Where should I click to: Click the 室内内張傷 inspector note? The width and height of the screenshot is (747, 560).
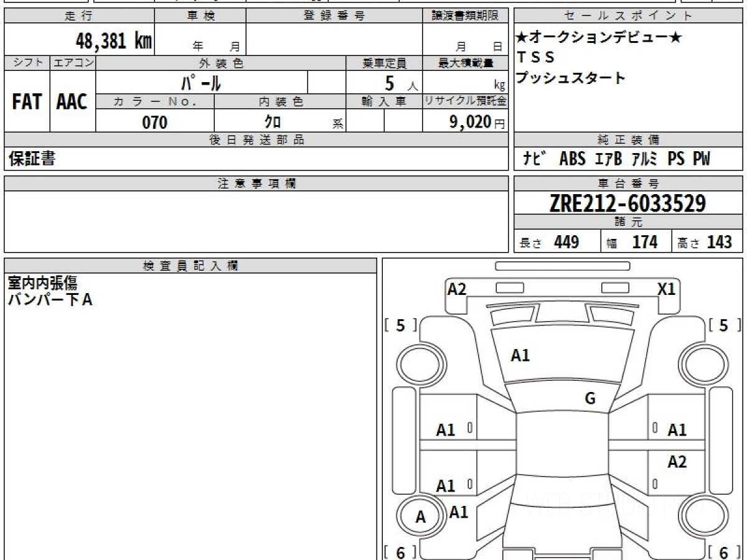click(x=42, y=284)
